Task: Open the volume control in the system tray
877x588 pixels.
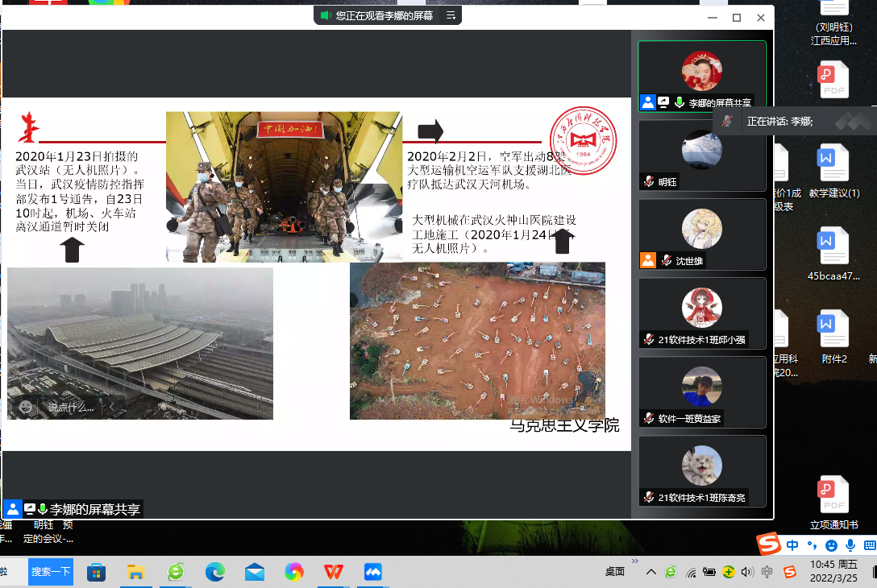Action: coord(747,572)
